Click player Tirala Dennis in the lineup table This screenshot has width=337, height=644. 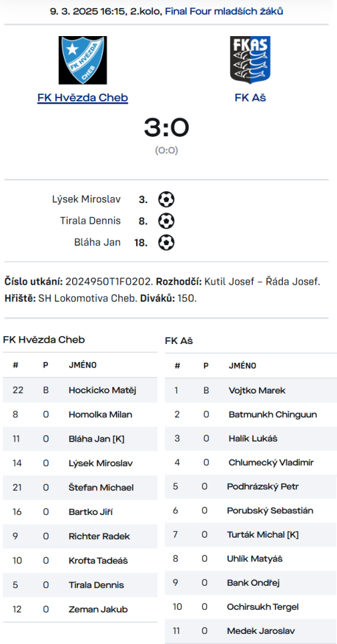[96, 585]
